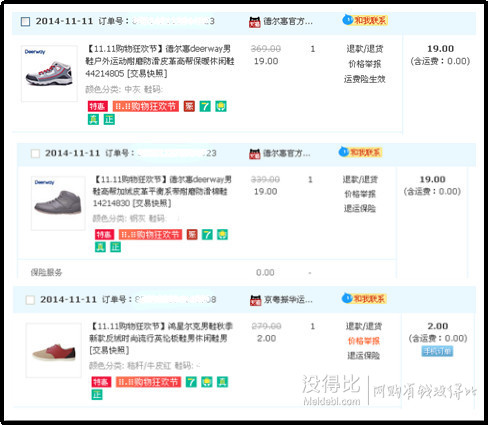Open the red suede casual shoe thumbnail
The width and height of the screenshot is (488, 425).
pyautogui.click(x=54, y=350)
